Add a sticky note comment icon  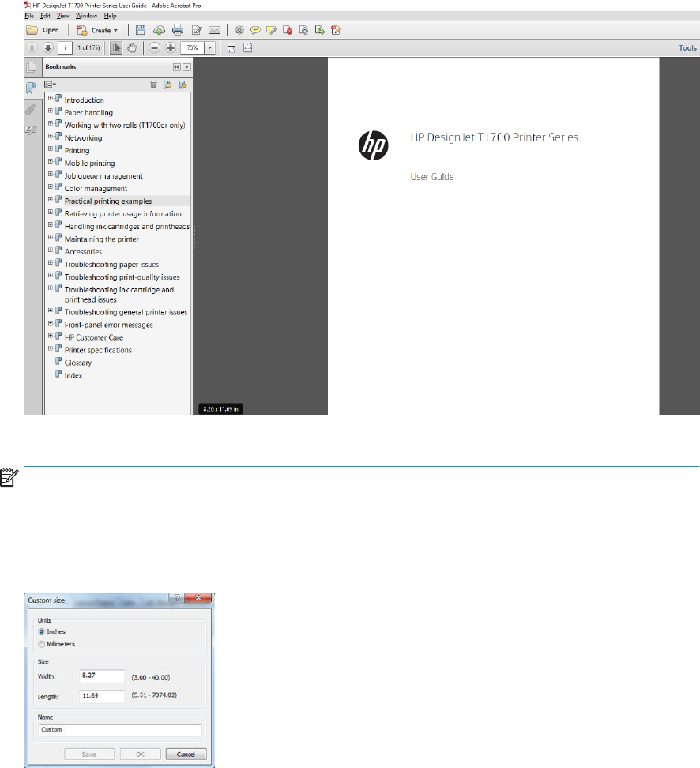tap(255, 30)
